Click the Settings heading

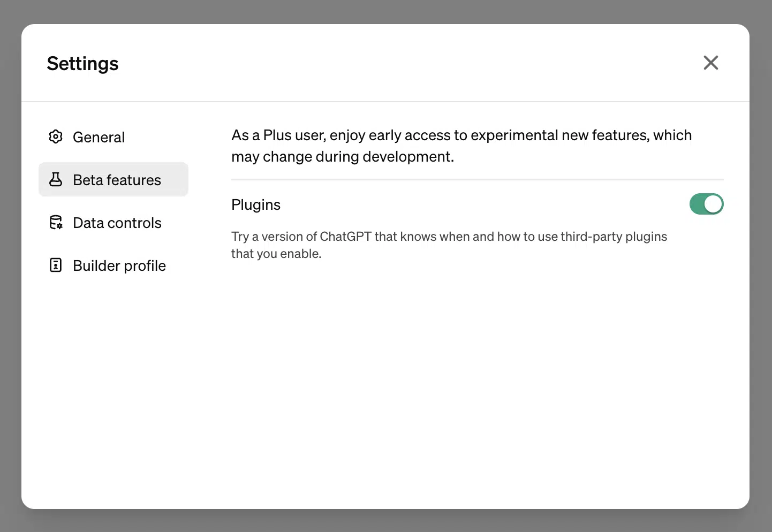point(82,63)
